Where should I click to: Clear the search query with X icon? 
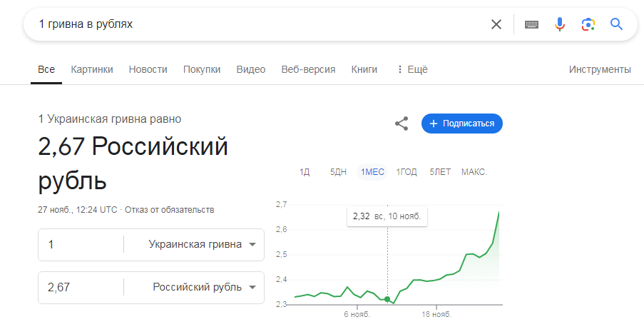pos(496,25)
